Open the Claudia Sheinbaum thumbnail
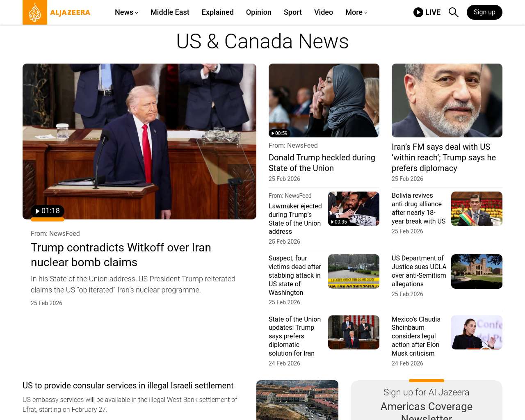The image size is (525, 420). coord(477,332)
